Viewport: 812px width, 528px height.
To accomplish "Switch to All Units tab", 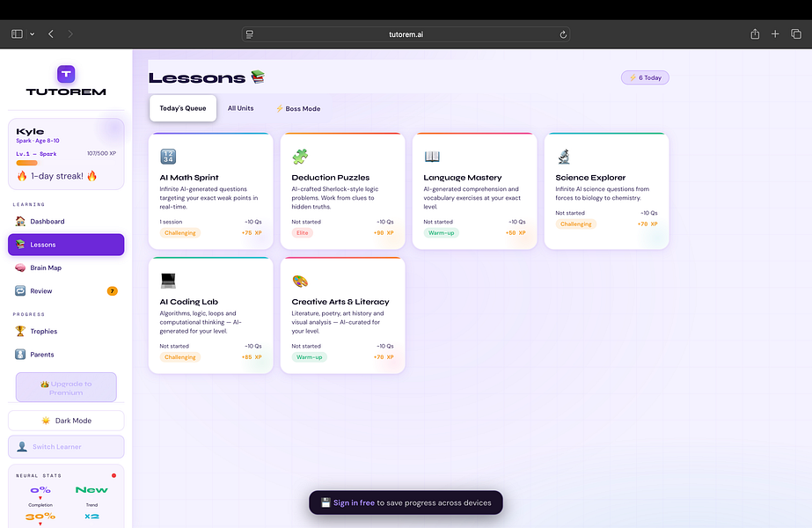I will click(241, 108).
